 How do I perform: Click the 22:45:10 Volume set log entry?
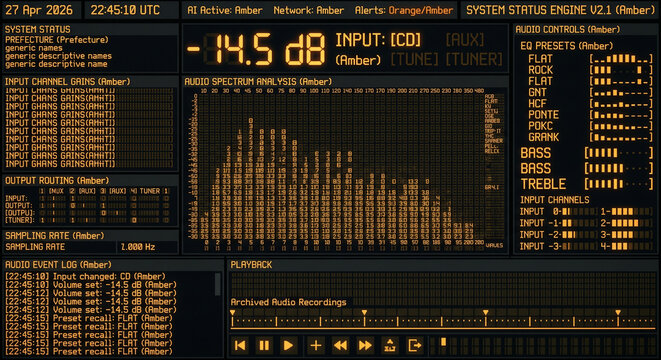coord(91,285)
